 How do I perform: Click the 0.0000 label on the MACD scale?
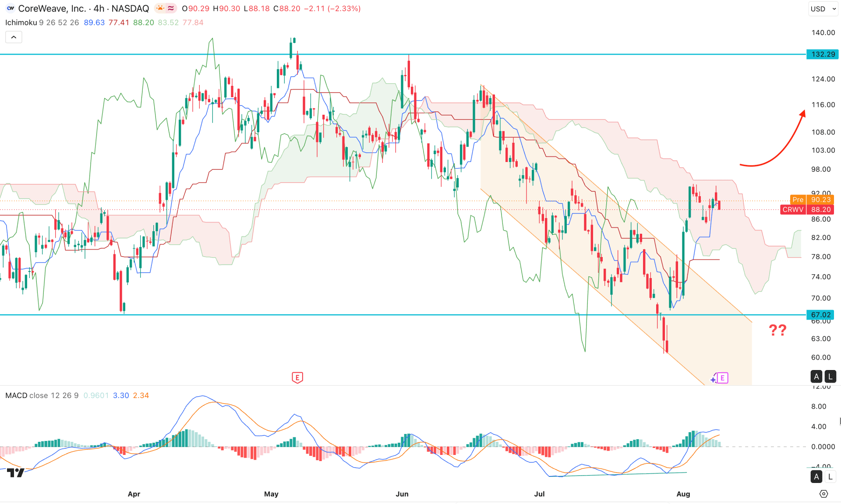pos(823,447)
